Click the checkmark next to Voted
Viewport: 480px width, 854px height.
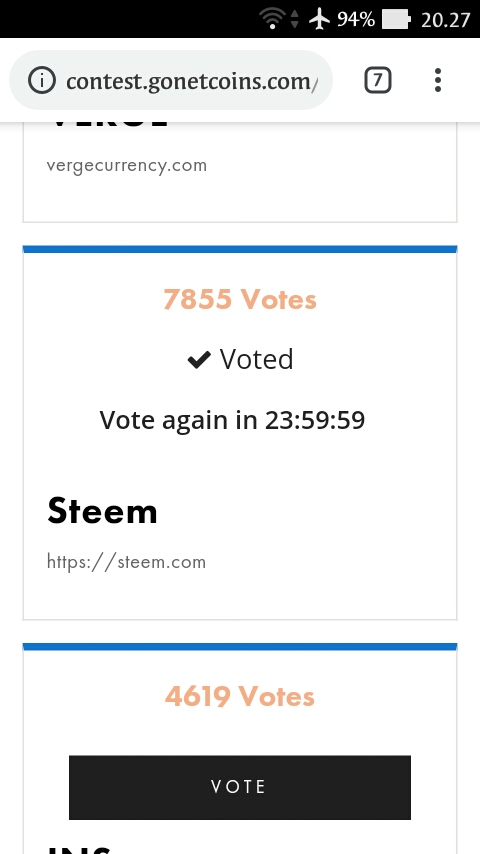click(199, 359)
